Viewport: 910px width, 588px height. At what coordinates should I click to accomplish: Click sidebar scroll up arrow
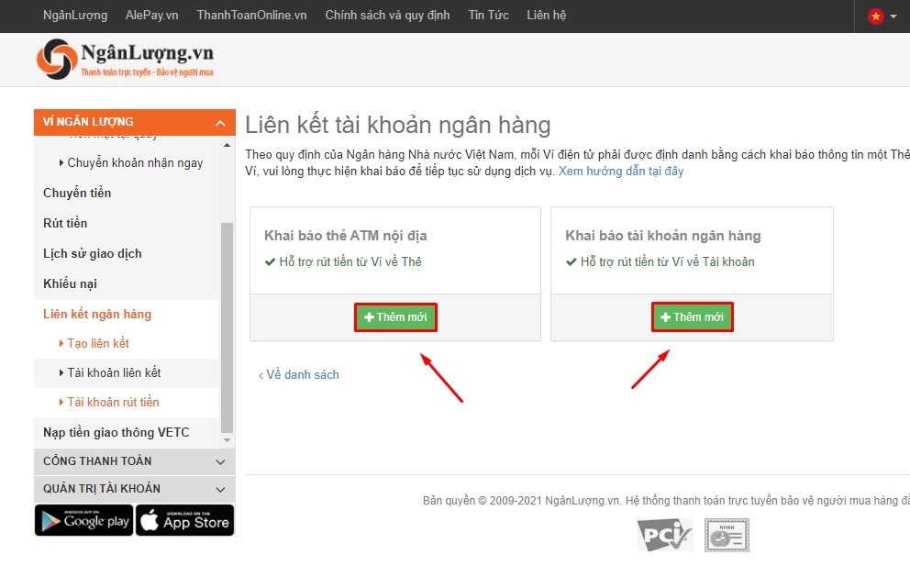(227, 145)
